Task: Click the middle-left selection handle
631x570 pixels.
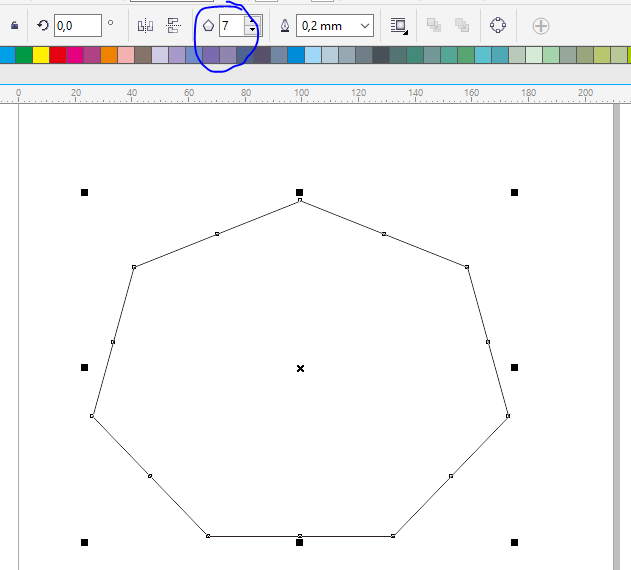Action: (x=85, y=368)
